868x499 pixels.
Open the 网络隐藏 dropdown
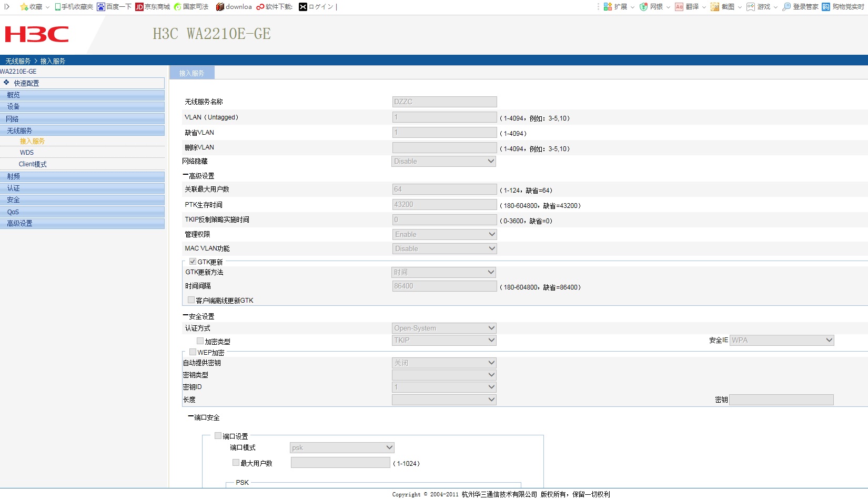pyautogui.click(x=444, y=161)
